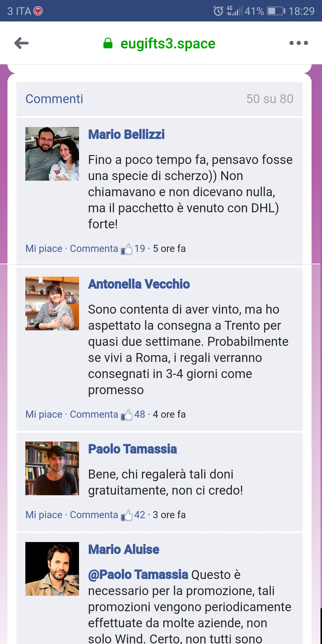Open Antonella Vecchio's profile name link
The image size is (322, 644).
pos(139,284)
